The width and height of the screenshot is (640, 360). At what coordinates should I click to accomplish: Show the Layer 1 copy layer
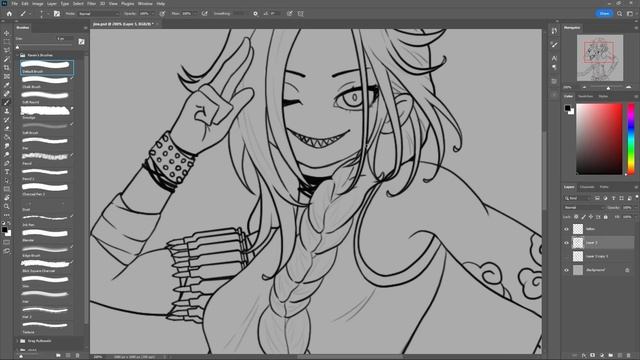[x=566, y=256]
